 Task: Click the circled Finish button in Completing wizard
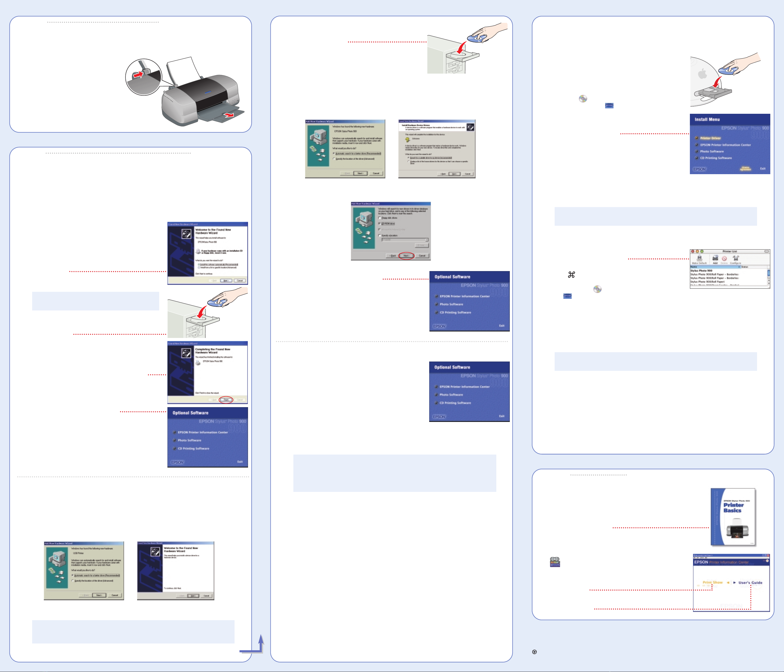pyautogui.click(x=226, y=400)
